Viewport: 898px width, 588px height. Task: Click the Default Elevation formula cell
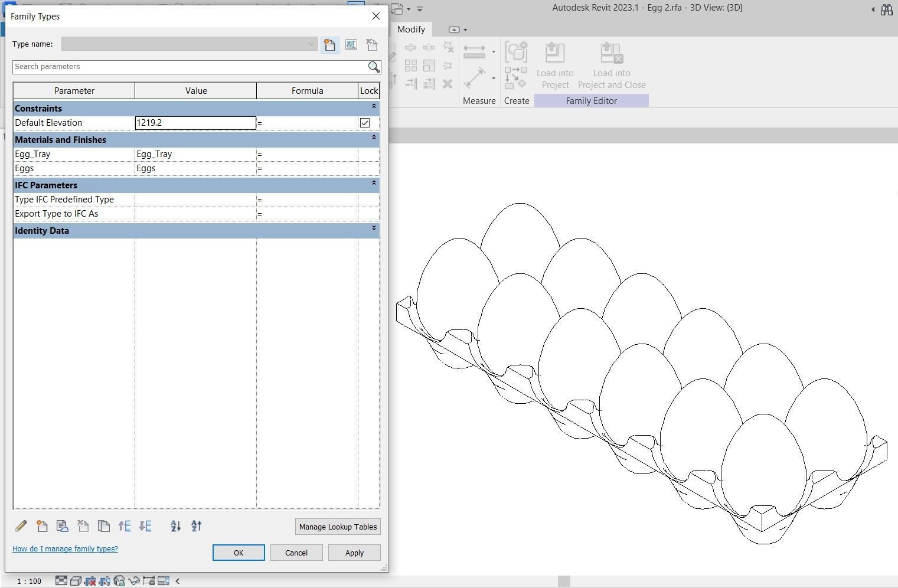[x=307, y=123]
